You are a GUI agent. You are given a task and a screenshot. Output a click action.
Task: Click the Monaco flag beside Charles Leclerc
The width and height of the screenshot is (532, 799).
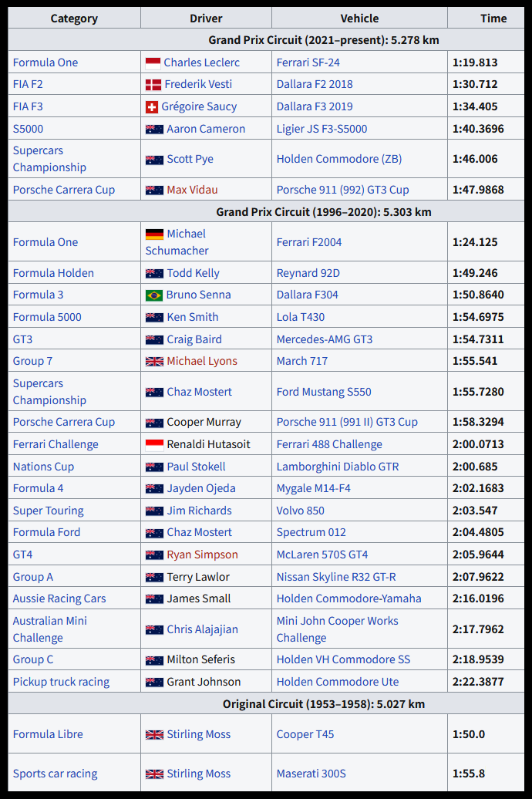click(153, 63)
